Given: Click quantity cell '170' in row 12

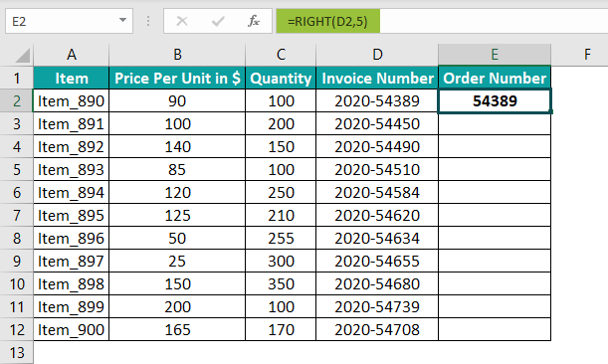Looking at the screenshot, I should (281, 329).
